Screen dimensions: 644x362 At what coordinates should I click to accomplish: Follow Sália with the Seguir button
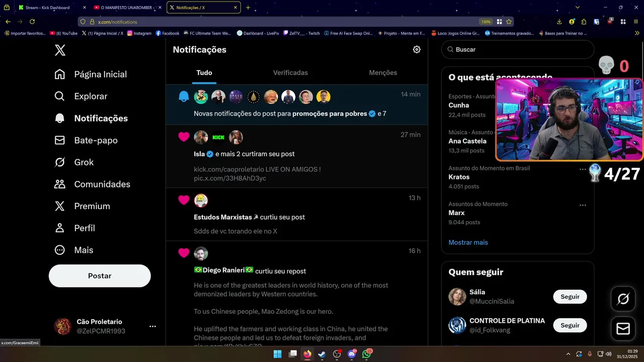pyautogui.click(x=570, y=297)
